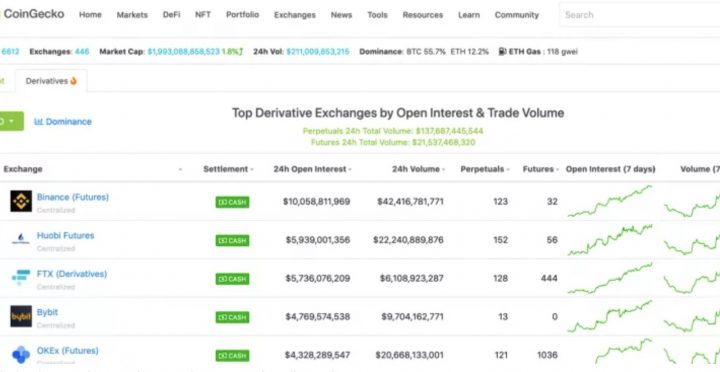Click the Huobi Futures logo icon
720x372 pixels.
tap(21, 239)
